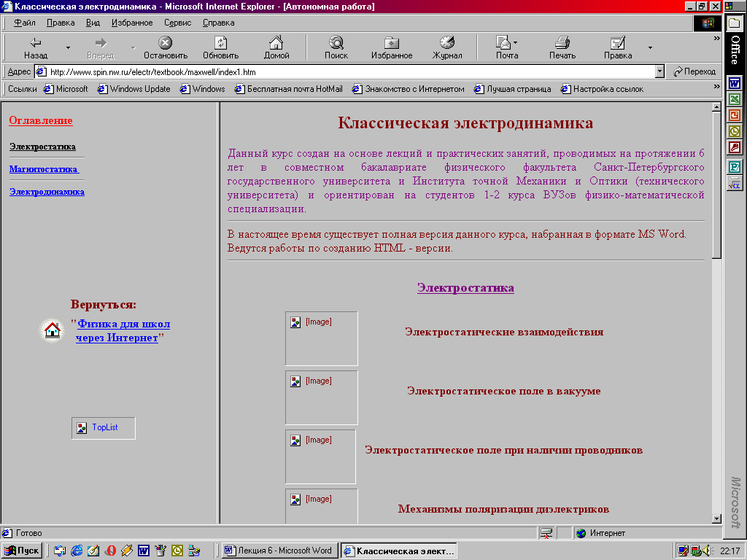Open the Вид menu
The height and width of the screenshot is (560, 747).
93,23
